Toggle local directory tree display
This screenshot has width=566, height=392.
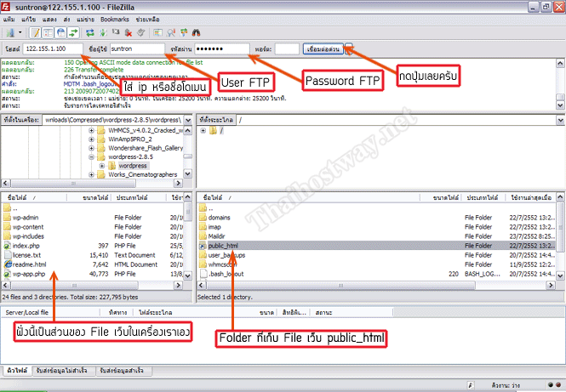(48, 33)
